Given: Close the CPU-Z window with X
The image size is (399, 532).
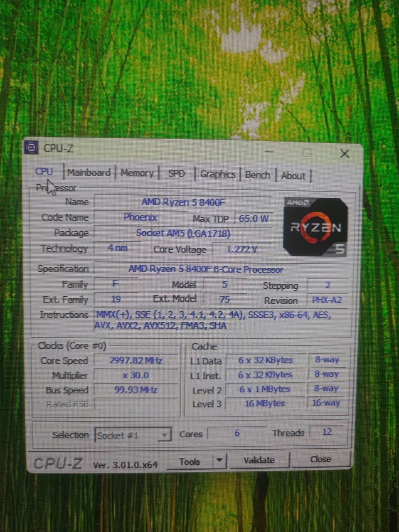Looking at the screenshot, I should click(x=345, y=154).
